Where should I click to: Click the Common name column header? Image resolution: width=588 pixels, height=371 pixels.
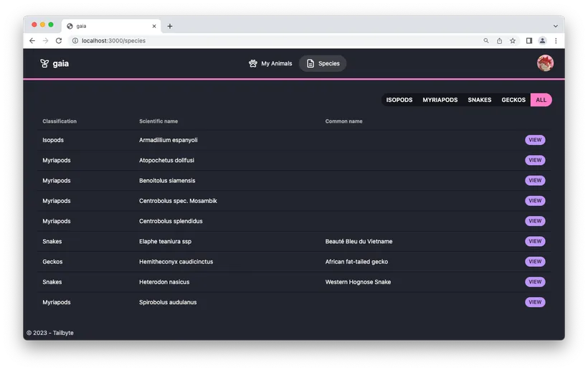(x=344, y=121)
